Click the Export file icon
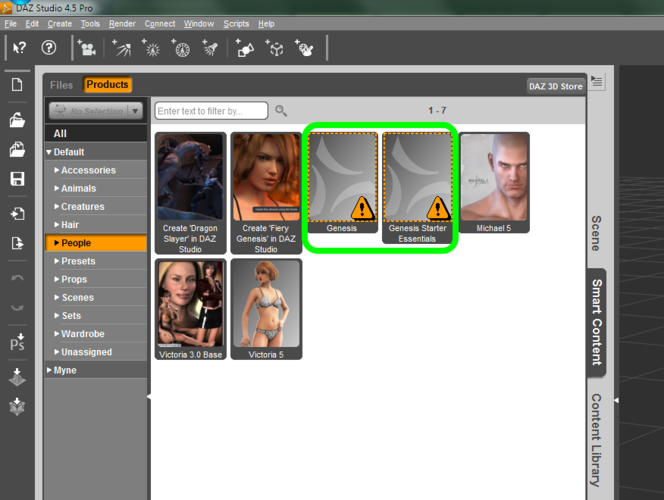Image resolution: width=664 pixels, height=500 pixels. pos(17,243)
